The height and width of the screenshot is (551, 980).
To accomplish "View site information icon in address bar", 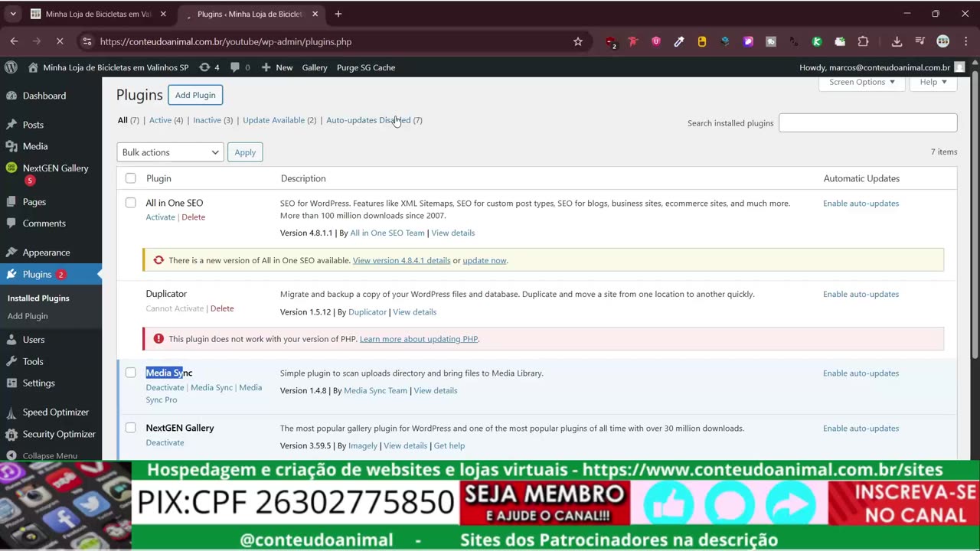I will (87, 41).
